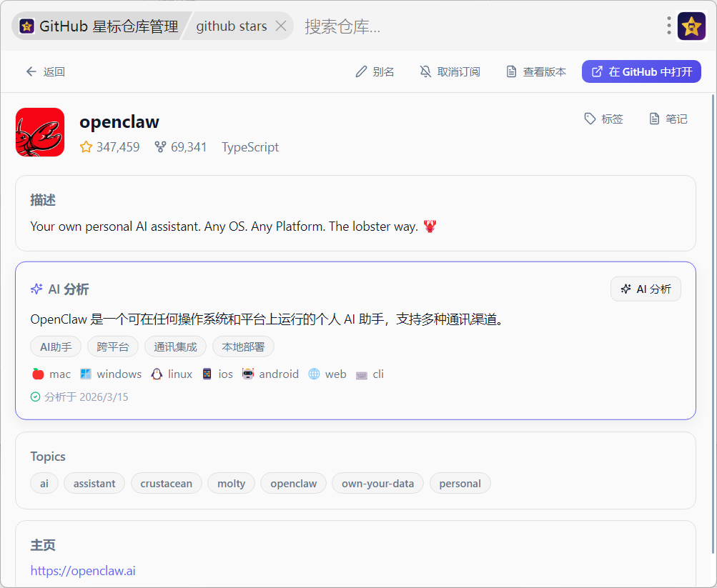Click 取消订阅 unsubscribe button
Image resolution: width=717 pixels, height=588 pixels.
[450, 71]
